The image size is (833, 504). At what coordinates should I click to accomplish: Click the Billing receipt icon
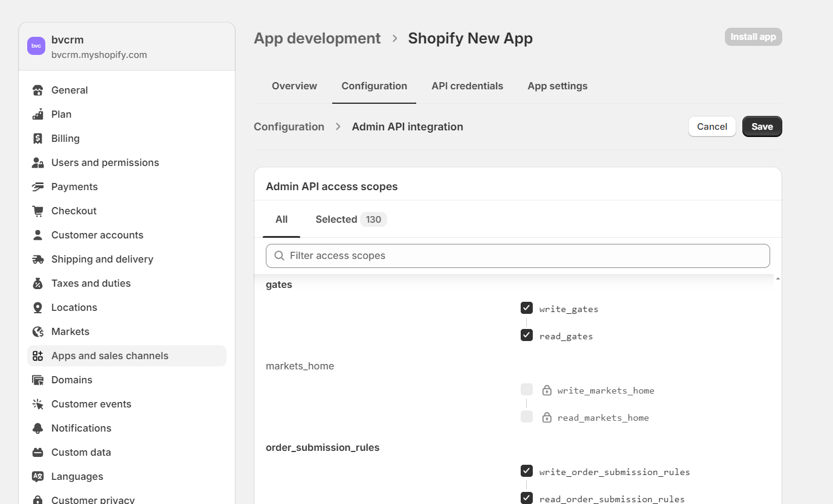click(x=38, y=139)
